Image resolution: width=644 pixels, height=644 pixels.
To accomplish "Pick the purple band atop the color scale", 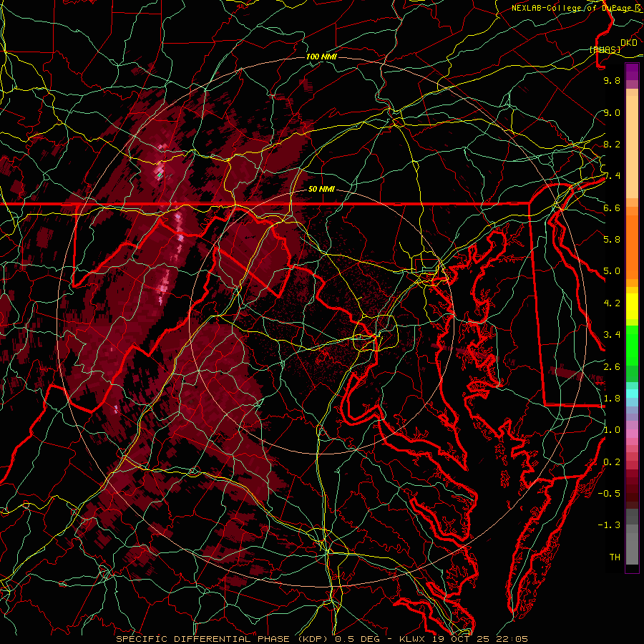I will click(x=632, y=72).
